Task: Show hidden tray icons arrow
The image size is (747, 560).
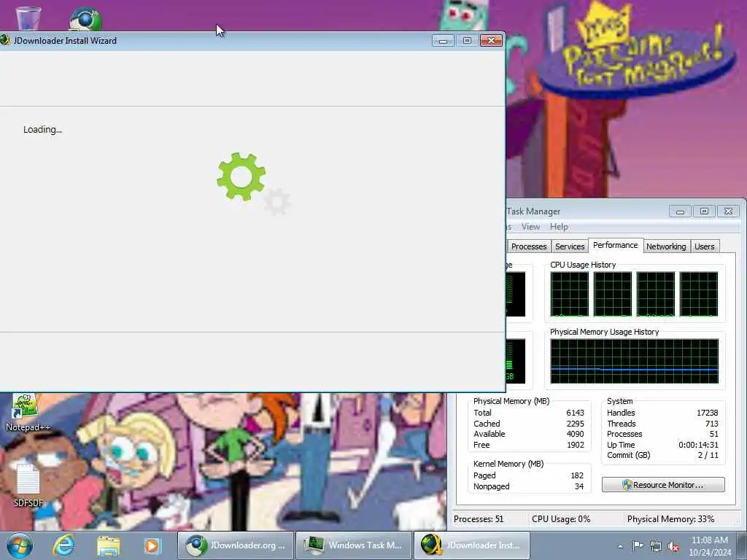Action: 620,546
